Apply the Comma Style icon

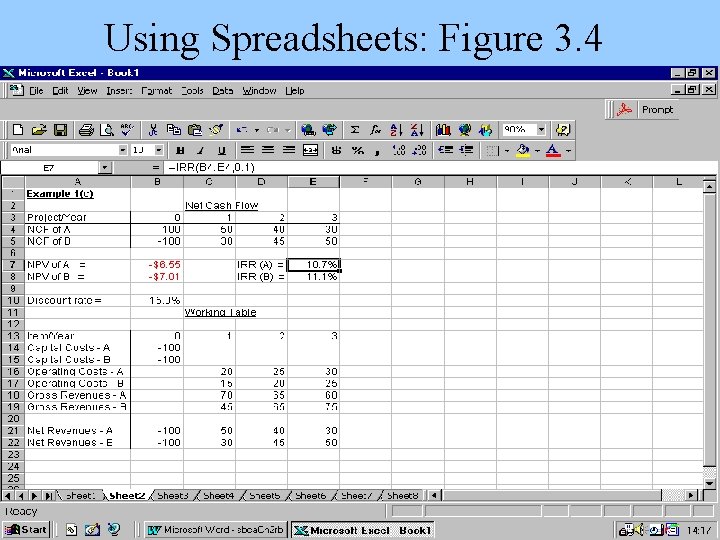click(x=377, y=150)
